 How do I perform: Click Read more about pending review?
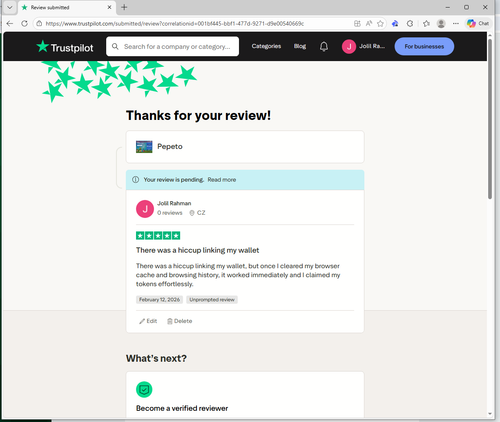tap(222, 180)
